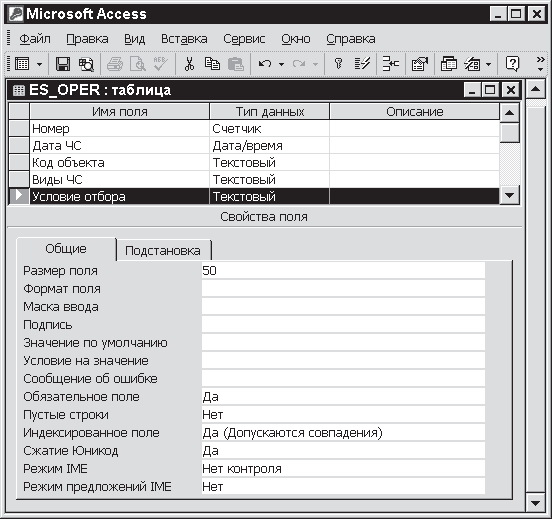Select the row selector for Номер
Viewport: 552px width, 519px height.
pos(19,129)
